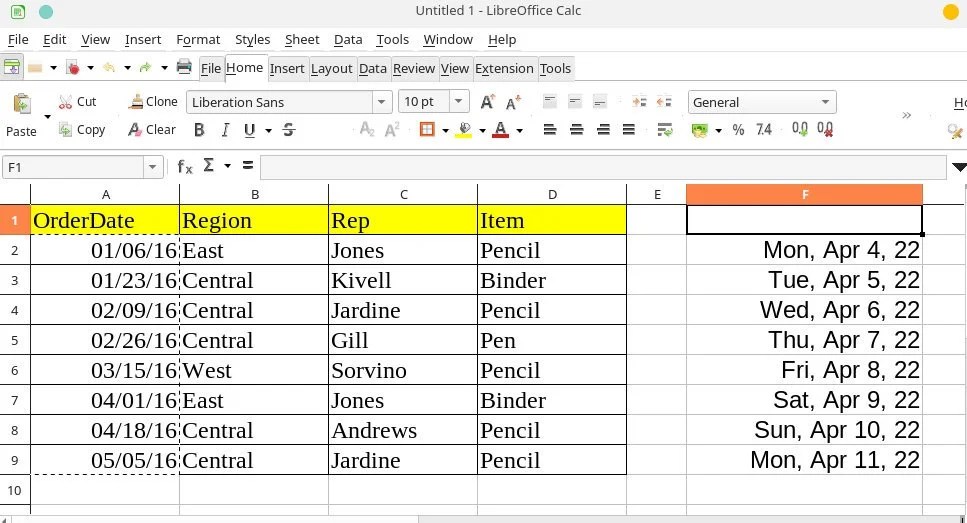
Task: Copy the selection using the Copy icon
Action: click(65, 130)
